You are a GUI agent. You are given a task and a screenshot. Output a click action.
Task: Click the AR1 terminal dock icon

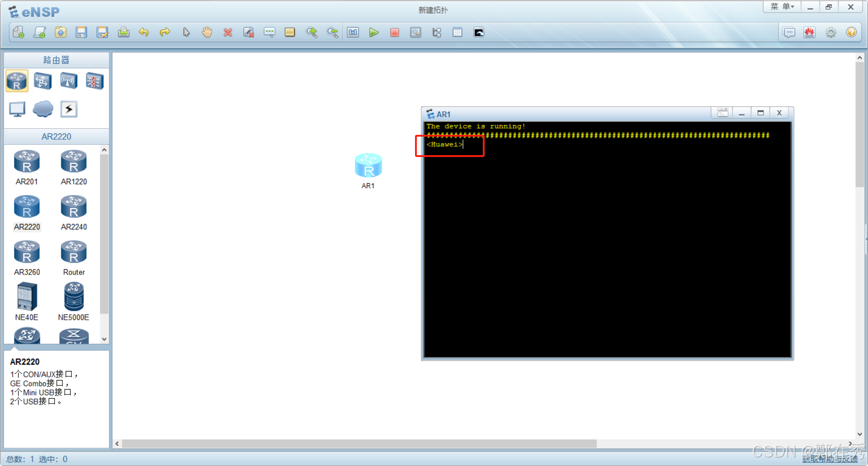pos(722,113)
